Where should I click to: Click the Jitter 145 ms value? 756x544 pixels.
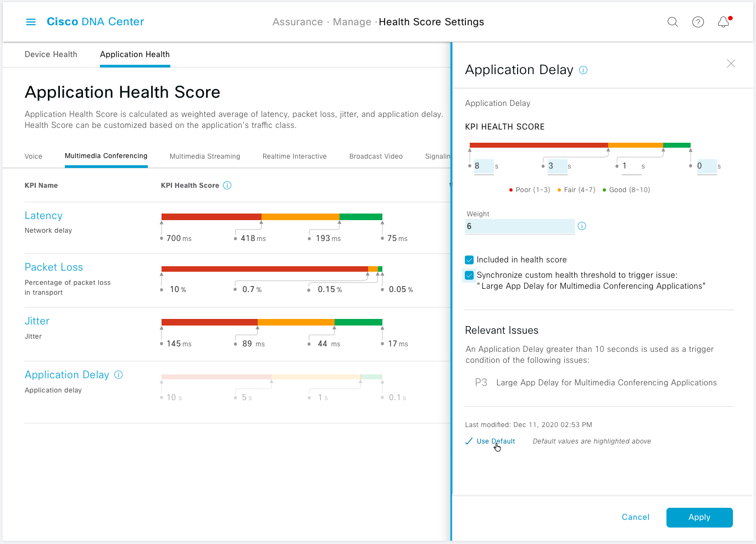point(179,344)
